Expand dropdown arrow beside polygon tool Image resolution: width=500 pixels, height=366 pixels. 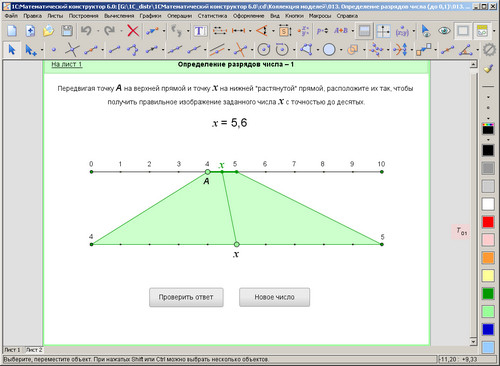tap(318, 50)
